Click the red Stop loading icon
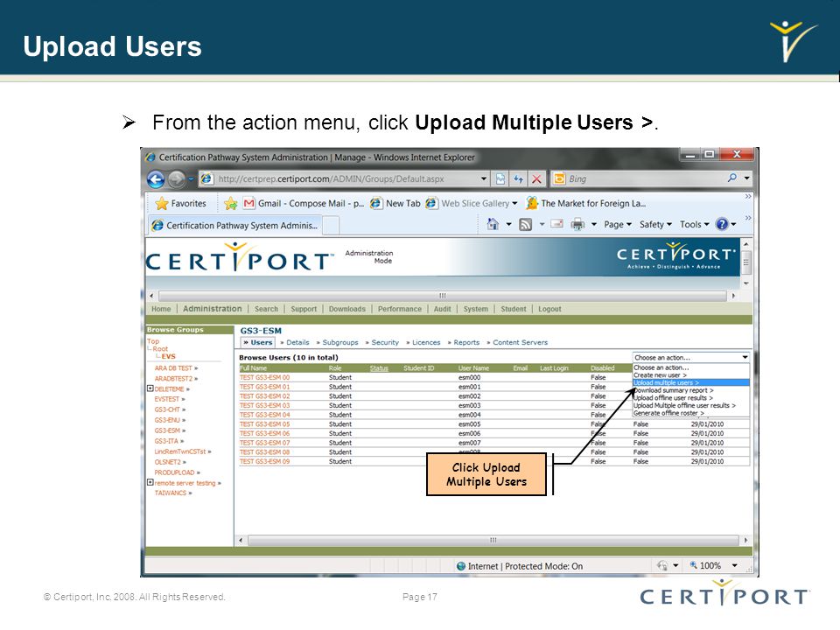Image resolution: width=840 pixels, height=630 pixels. (536, 178)
